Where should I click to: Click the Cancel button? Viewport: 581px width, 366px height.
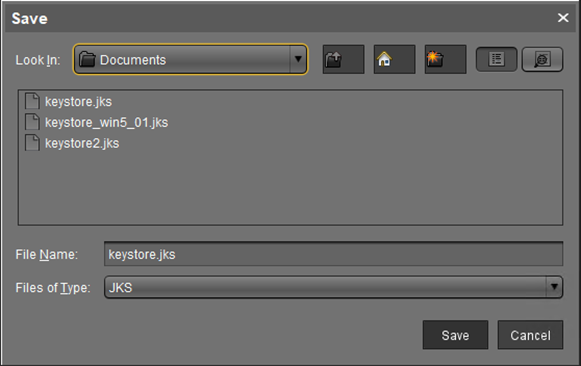pos(530,335)
